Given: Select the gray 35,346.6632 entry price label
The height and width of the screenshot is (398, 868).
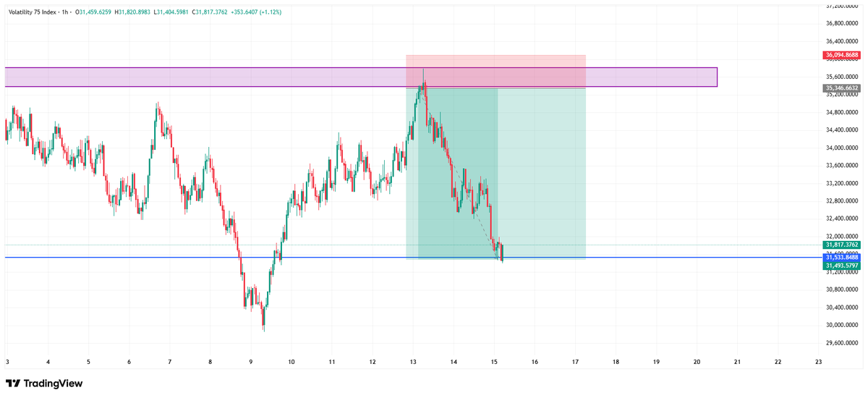Looking at the screenshot, I should 843,88.
